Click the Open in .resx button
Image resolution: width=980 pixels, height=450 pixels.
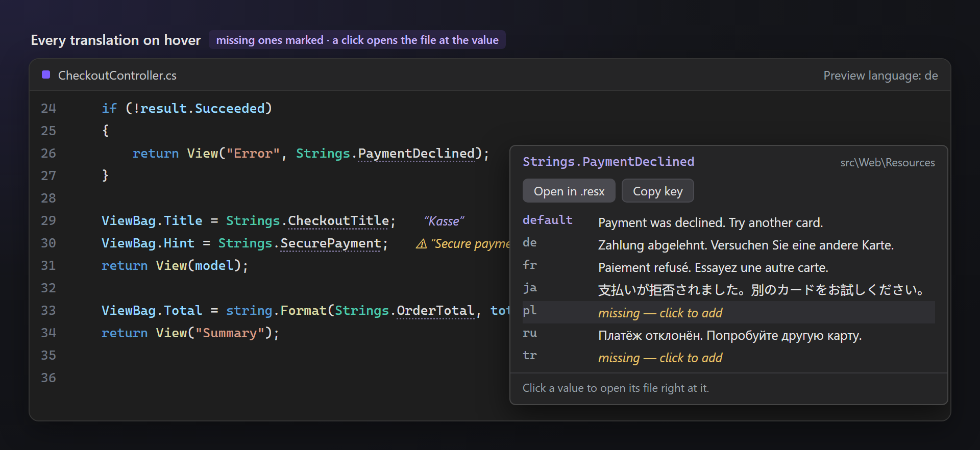click(569, 191)
